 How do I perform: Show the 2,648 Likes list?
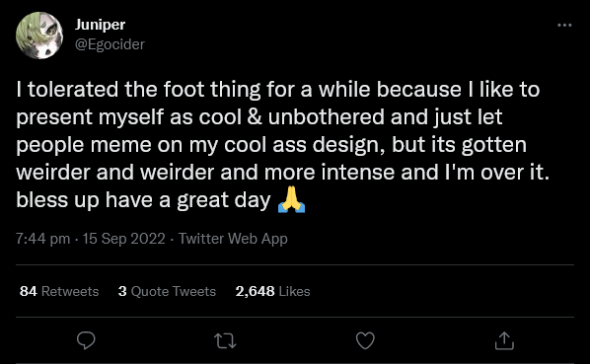(272, 291)
